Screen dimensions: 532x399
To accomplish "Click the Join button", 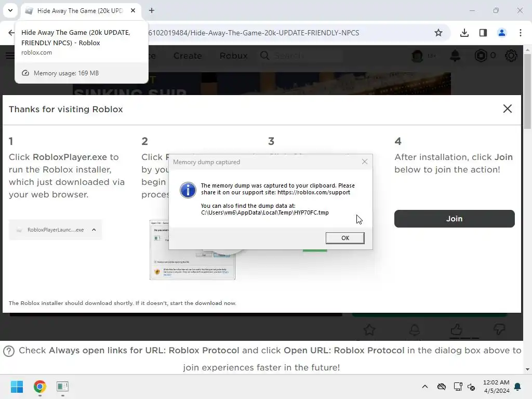I will pos(454,219).
